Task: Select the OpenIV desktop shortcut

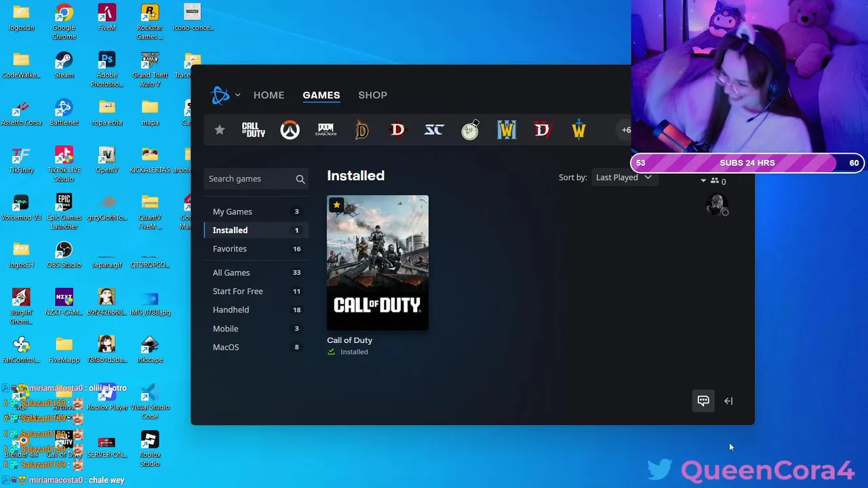Action: pos(106,161)
